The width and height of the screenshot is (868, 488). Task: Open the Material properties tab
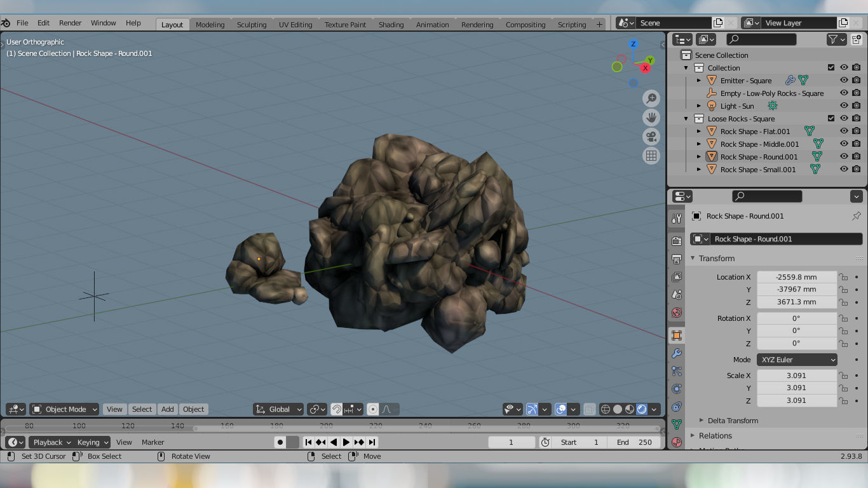click(x=677, y=442)
